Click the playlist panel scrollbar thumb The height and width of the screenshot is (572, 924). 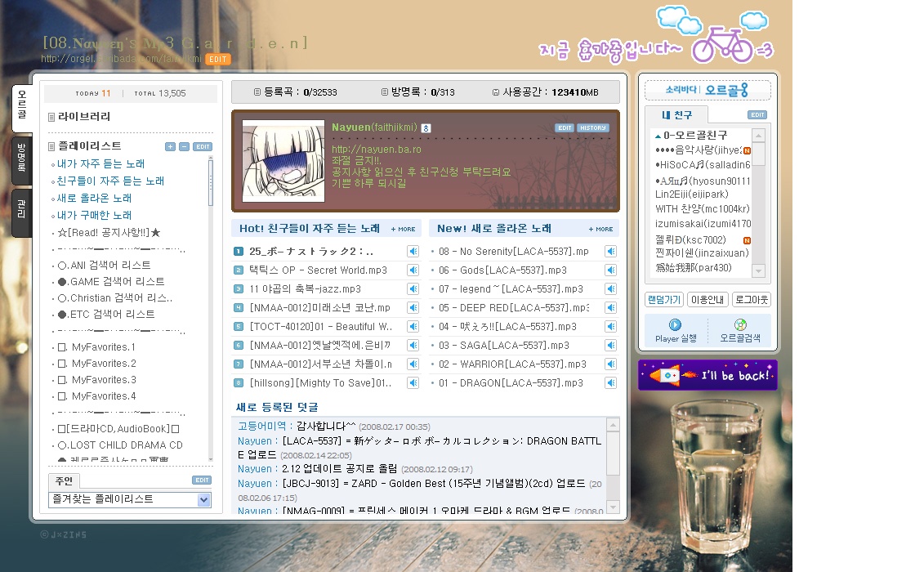point(211,181)
